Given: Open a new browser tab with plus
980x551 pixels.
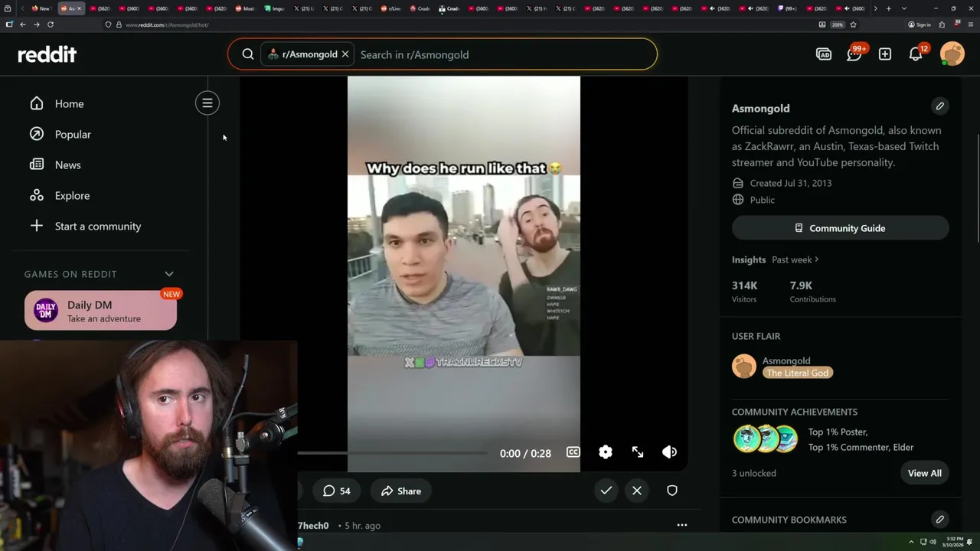Looking at the screenshot, I should [888, 8].
